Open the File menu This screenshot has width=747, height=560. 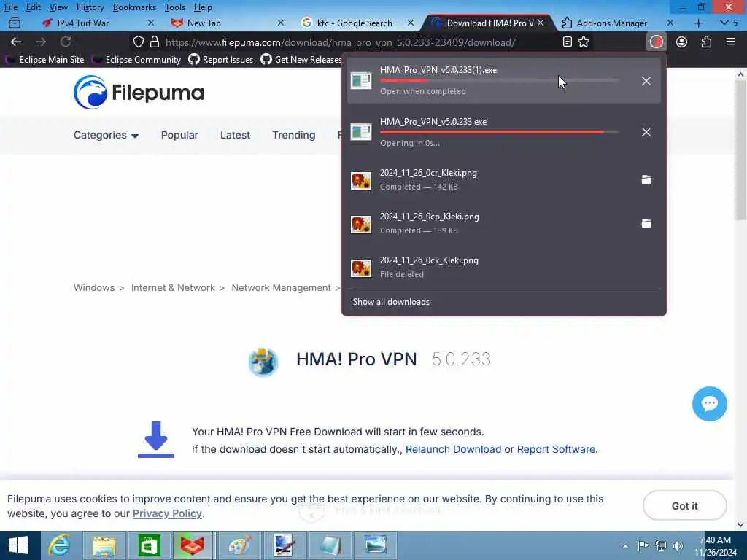[x=10, y=7]
